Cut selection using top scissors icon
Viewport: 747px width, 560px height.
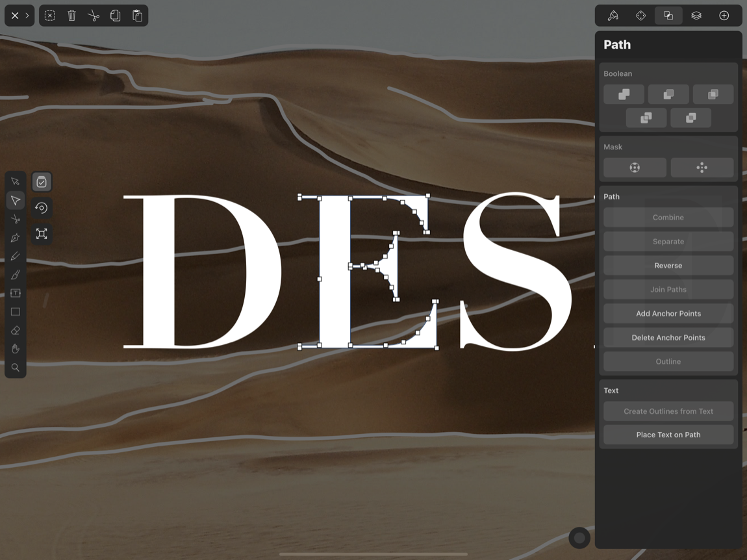point(94,16)
